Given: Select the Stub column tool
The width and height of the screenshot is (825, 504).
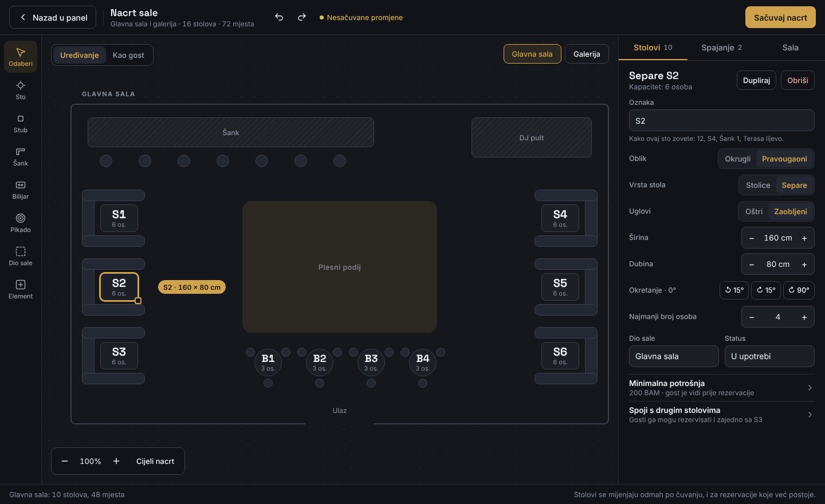Looking at the screenshot, I should pos(21,123).
